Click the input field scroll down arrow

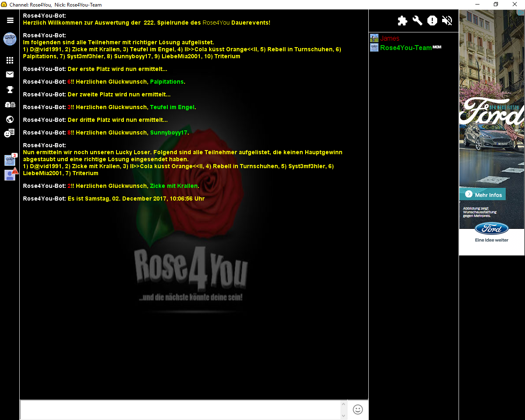point(344,415)
